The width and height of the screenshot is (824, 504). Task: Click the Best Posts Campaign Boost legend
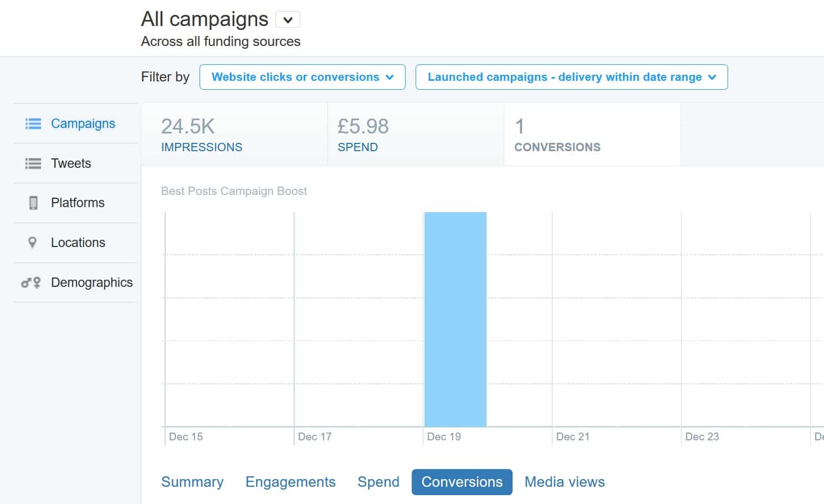(x=234, y=191)
